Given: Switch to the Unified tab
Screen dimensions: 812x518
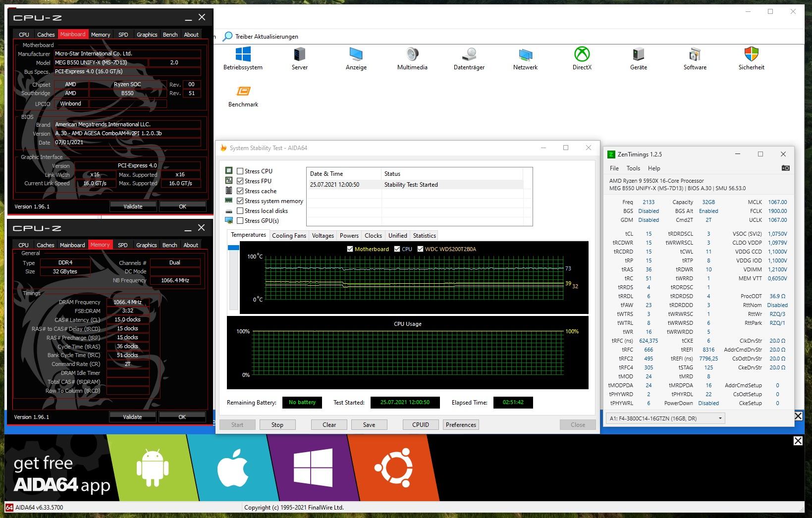Looking at the screenshot, I should click(x=397, y=236).
